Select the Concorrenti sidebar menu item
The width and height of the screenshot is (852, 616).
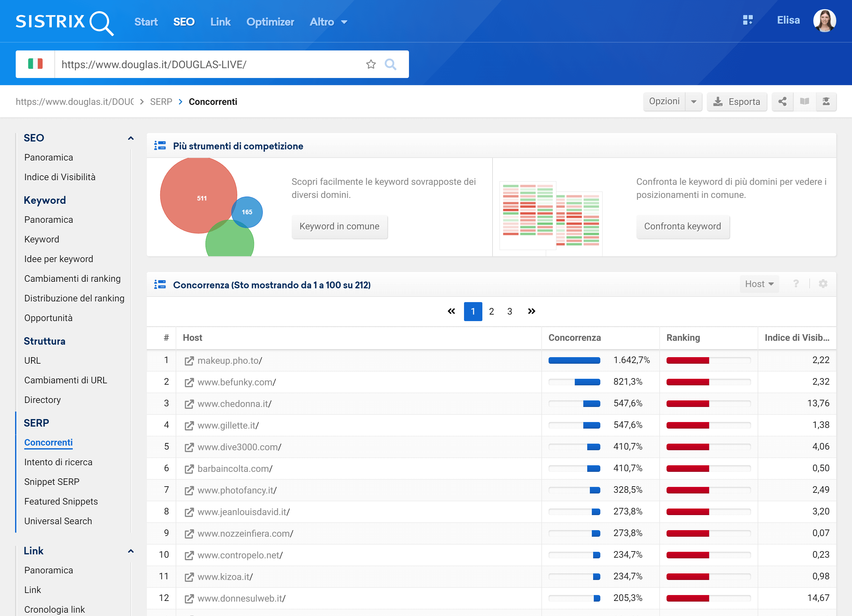pos(48,443)
